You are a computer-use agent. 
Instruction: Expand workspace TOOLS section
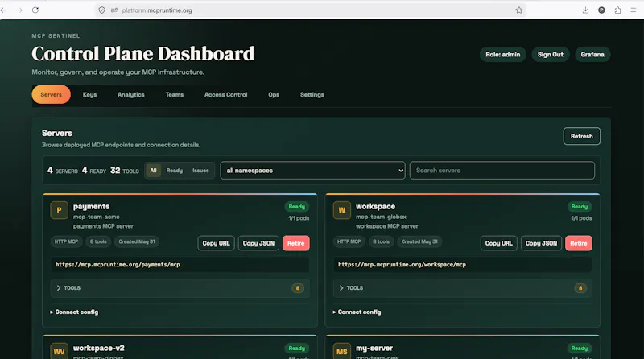tap(462, 288)
